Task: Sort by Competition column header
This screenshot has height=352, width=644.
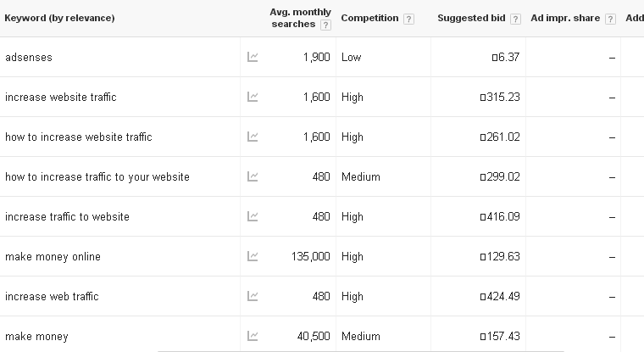Action: pos(369,18)
